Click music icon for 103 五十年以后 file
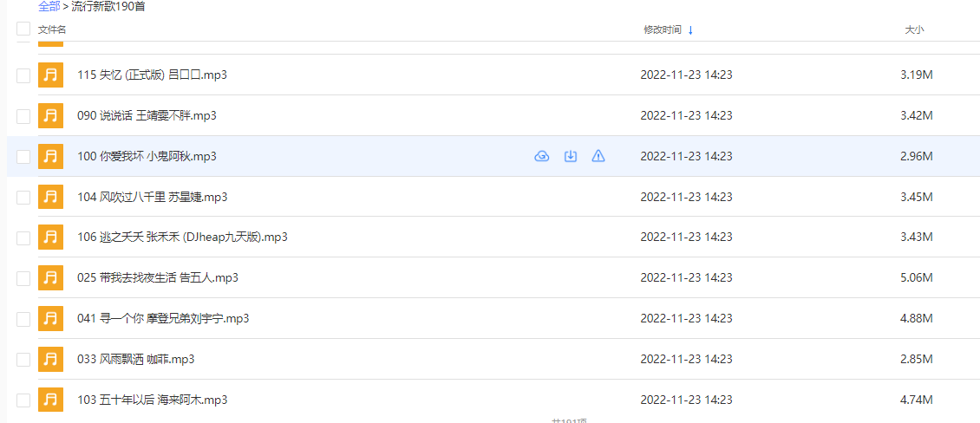This screenshot has width=980, height=423. pos(50,400)
